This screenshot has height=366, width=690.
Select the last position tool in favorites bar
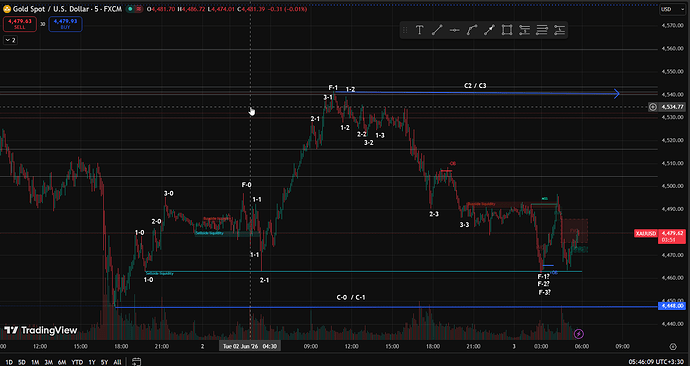click(559, 30)
